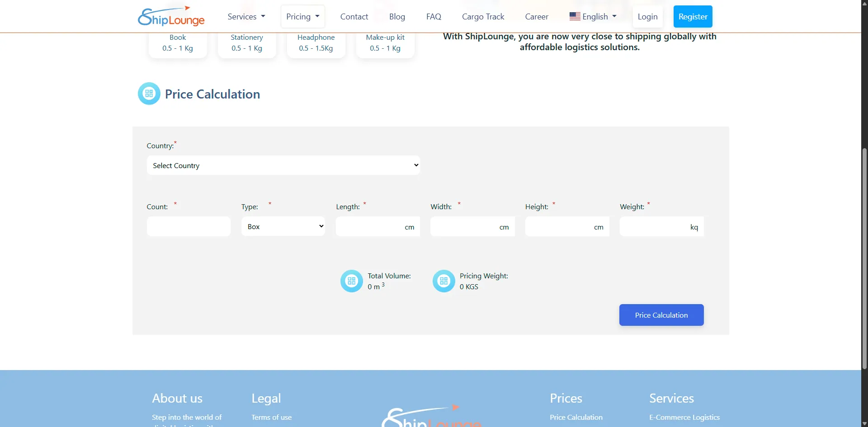The height and width of the screenshot is (427, 868).
Task: Focus the Weight input field
Action: 662,226
